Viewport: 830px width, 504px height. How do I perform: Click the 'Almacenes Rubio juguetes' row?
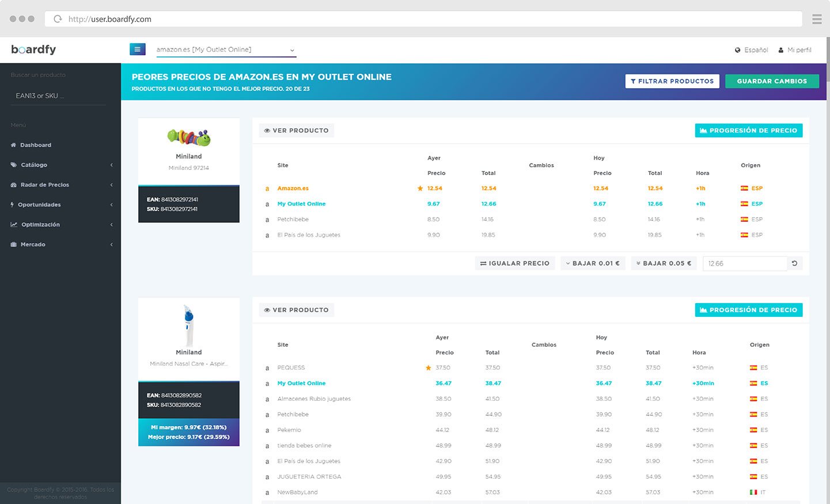tap(530, 399)
